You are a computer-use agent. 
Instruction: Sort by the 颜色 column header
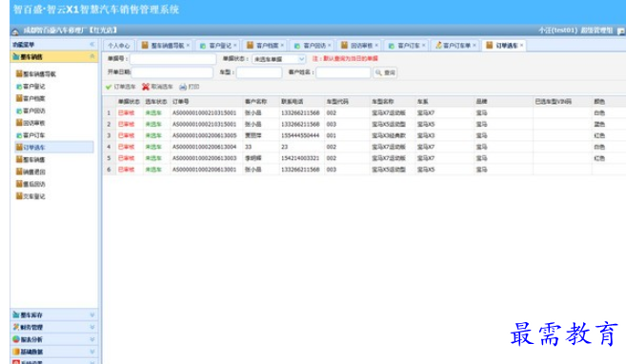pos(609,101)
